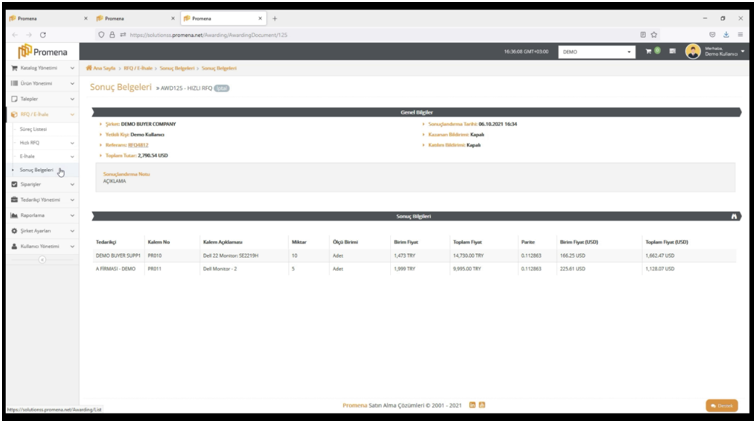
Task: Click first footer social icon
Action: point(472,405)
